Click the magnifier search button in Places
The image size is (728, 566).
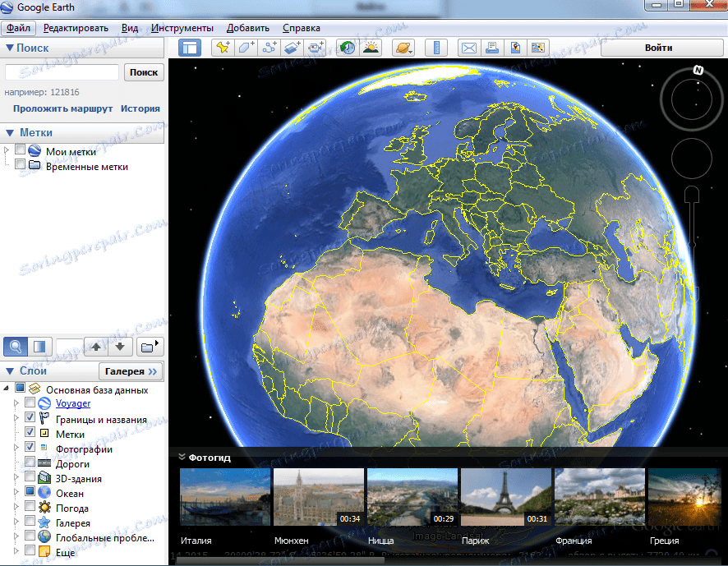[16, 347]
